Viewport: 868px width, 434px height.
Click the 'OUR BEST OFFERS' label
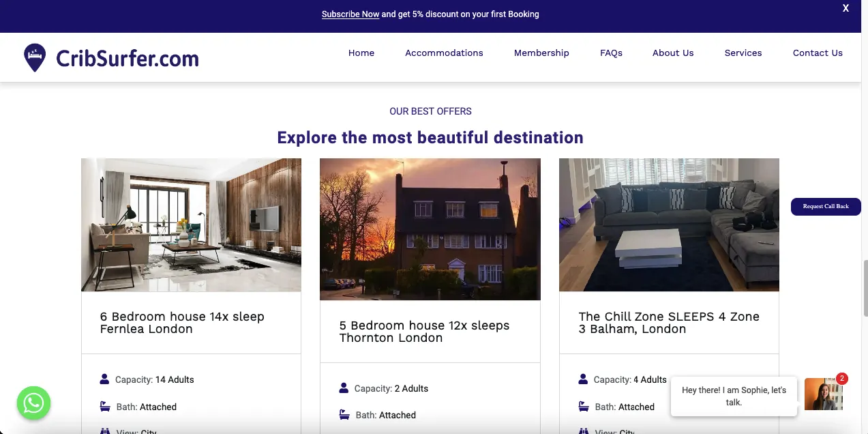pyautogui.click(x=430, y=111)
